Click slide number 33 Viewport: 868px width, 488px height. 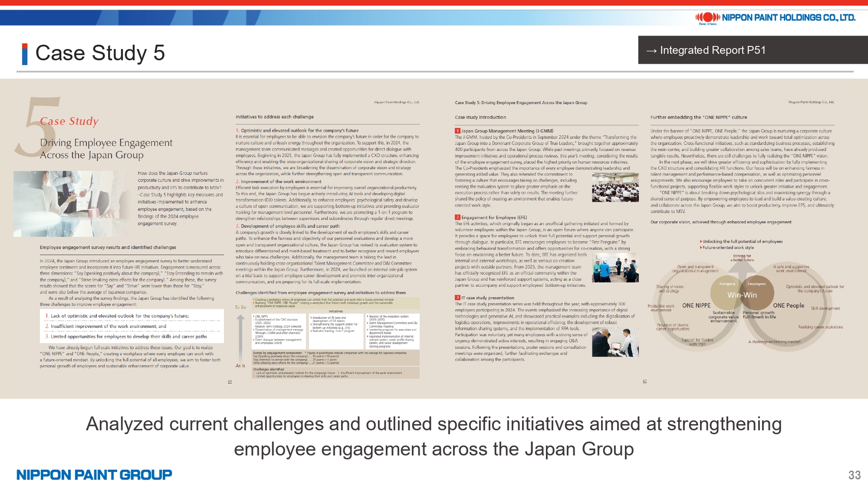tap(854, 475)
